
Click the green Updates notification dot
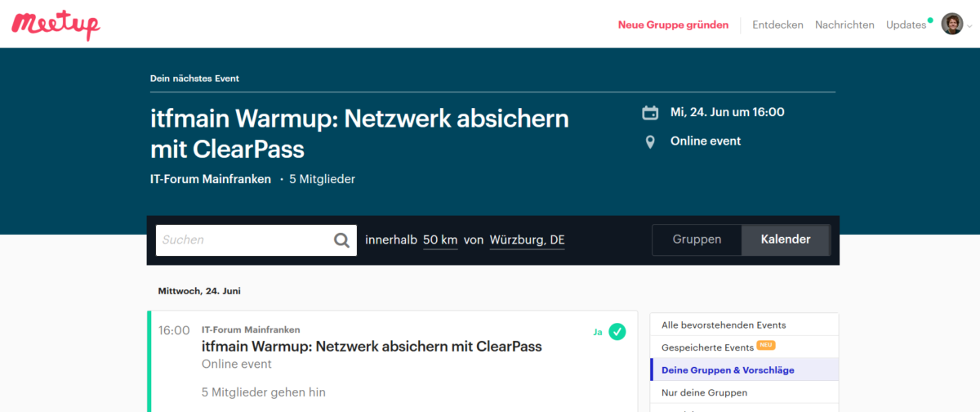click(x=930, y=19)
